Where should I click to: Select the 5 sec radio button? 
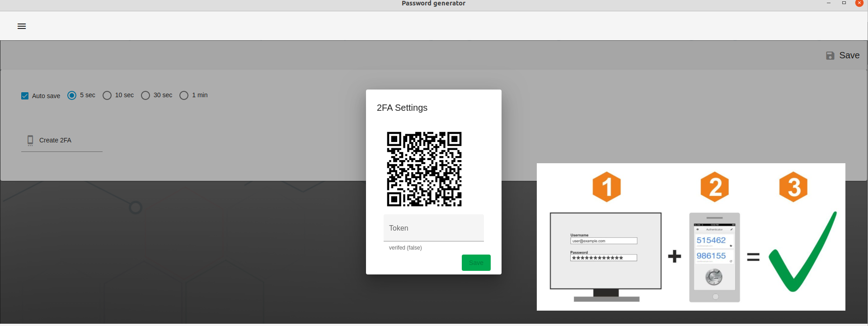click(72, 95)
